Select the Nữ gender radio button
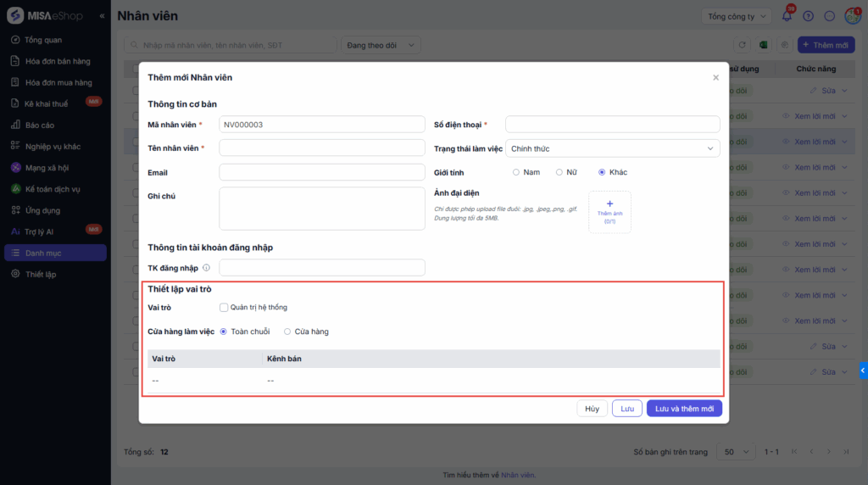 pos(559,172)
